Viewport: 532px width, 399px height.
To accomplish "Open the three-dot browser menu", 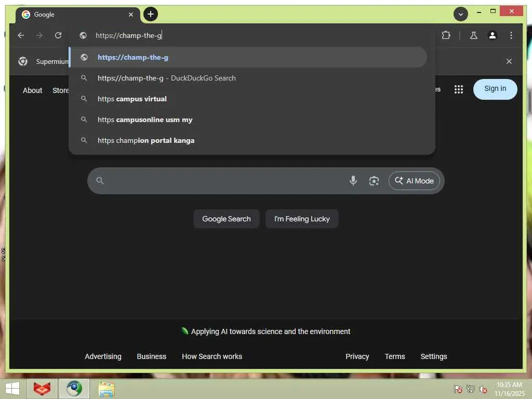I will [x=511, y=35].
